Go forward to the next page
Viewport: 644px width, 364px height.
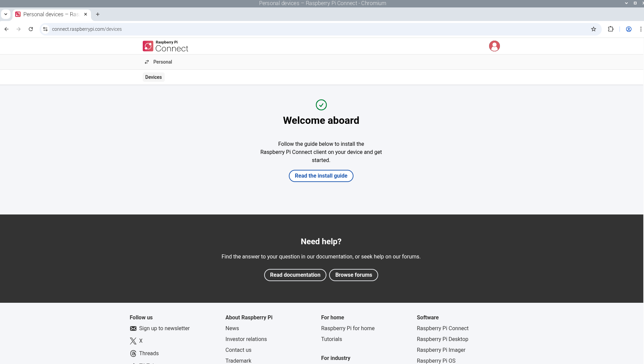pos(19,29)
